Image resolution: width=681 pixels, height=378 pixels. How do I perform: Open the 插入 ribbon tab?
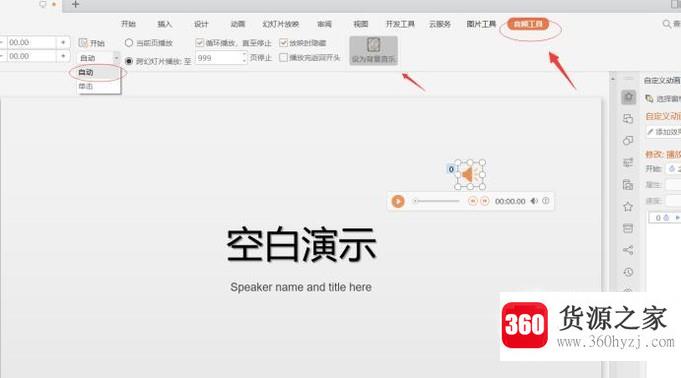click(165, 24)
